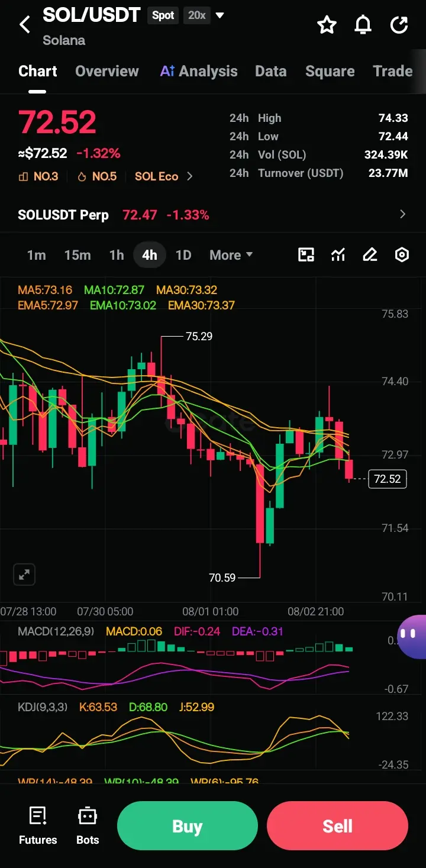Select the 4h timeframe
This screenshot has width=426, height=868.
[150, 255]
